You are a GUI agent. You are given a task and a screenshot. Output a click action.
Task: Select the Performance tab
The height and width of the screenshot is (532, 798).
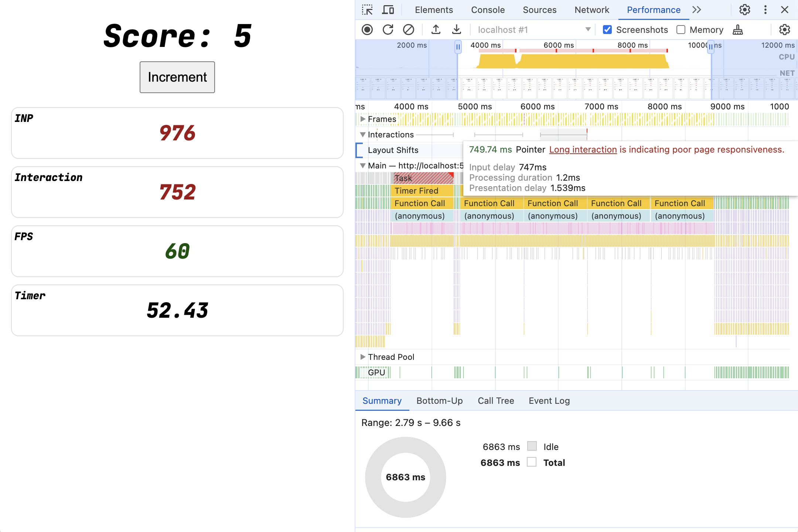[x=653, y=10]
